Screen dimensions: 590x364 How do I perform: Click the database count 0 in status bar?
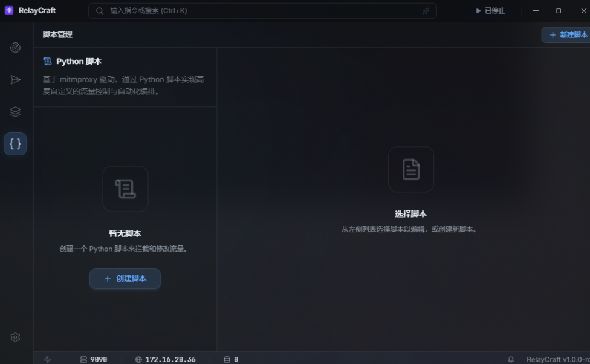231,360
